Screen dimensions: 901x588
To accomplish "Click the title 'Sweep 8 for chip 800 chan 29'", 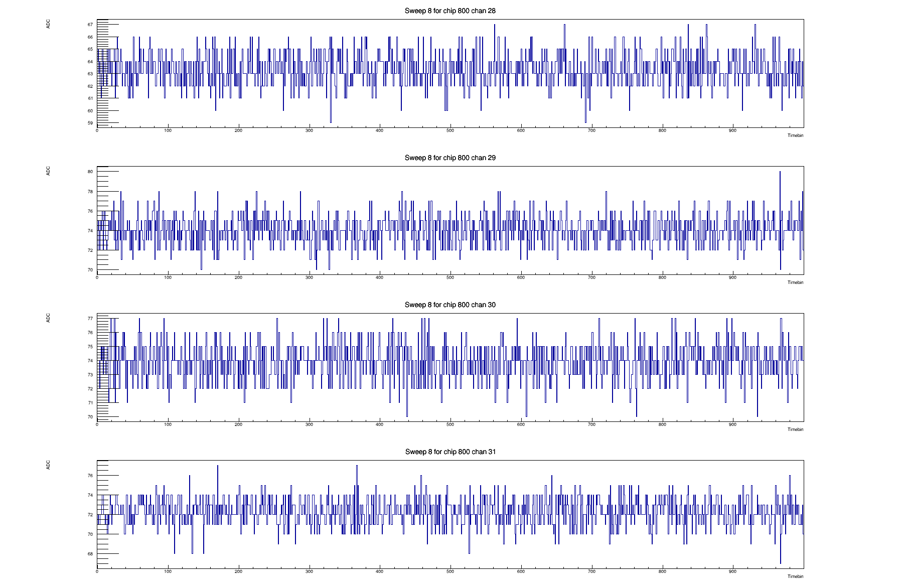I will [450, 158].
